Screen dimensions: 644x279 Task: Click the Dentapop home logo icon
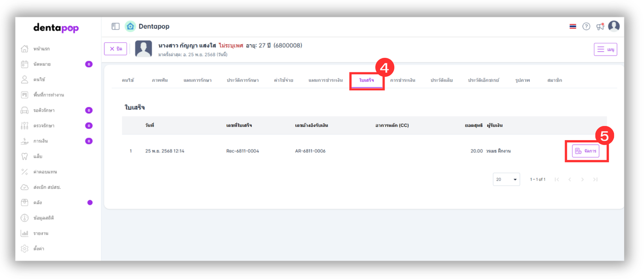point(131,27)
